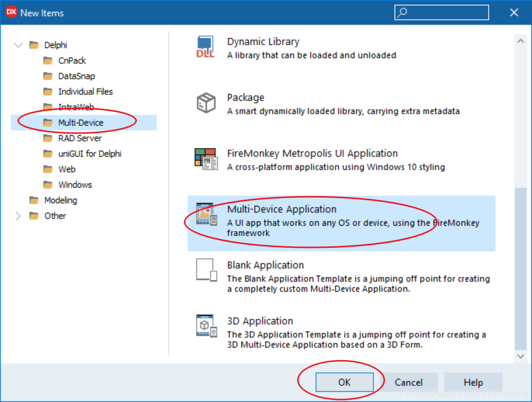
Task: Collapse the Delphi tree node
Action: 18,45
